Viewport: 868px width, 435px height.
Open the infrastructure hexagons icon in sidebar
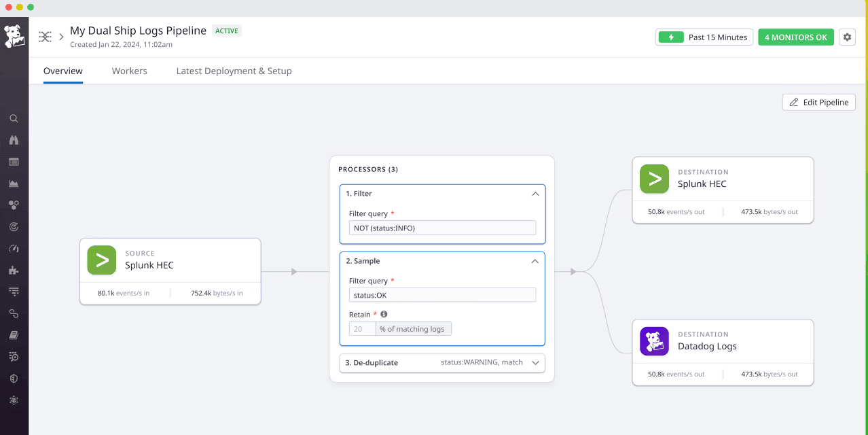pyautogui.click(x=14, y=205)
